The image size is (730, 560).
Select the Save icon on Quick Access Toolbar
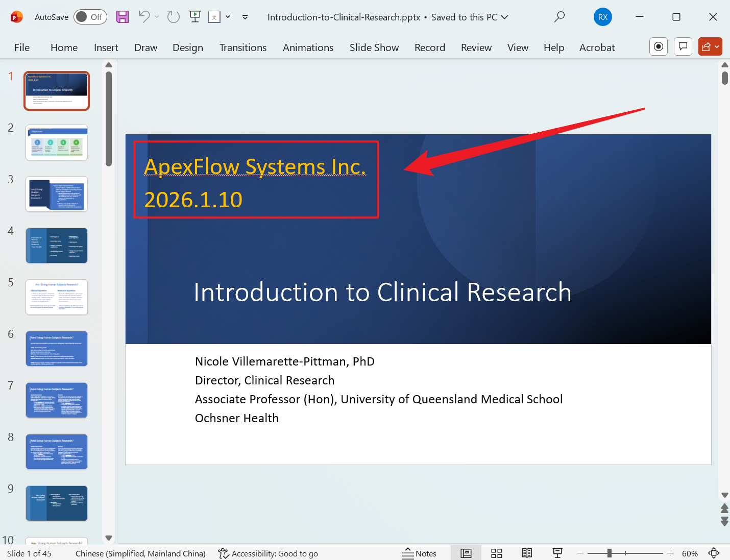122,17
